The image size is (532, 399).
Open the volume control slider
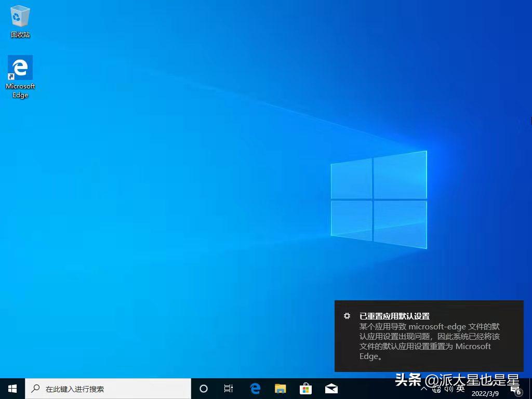click(448, 389)
